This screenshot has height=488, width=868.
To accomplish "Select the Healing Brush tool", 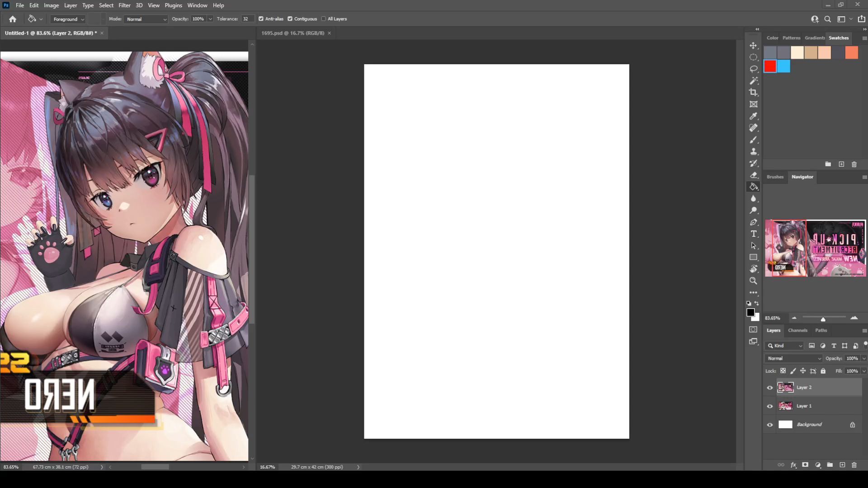I will [x=753, y=128].
